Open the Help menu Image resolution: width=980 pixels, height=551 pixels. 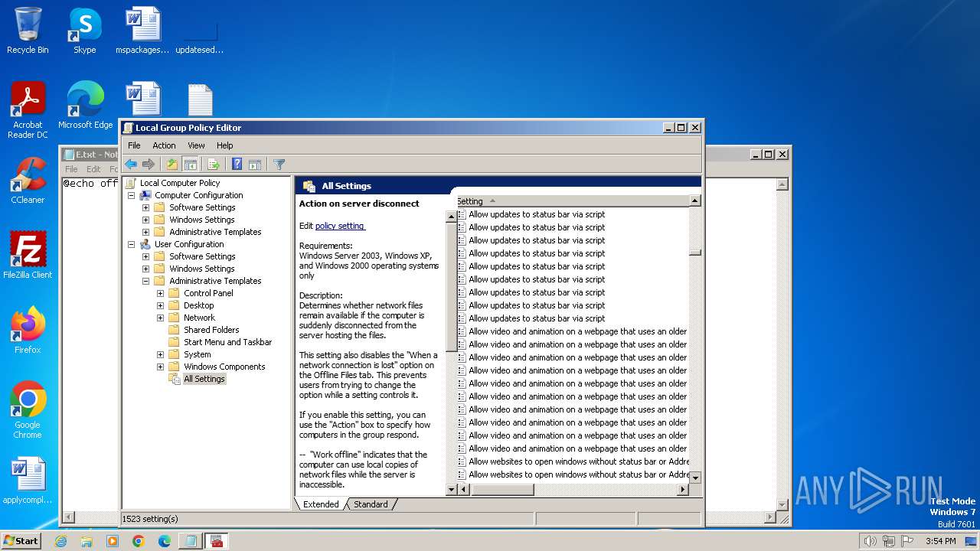click(x=224, y=145)
